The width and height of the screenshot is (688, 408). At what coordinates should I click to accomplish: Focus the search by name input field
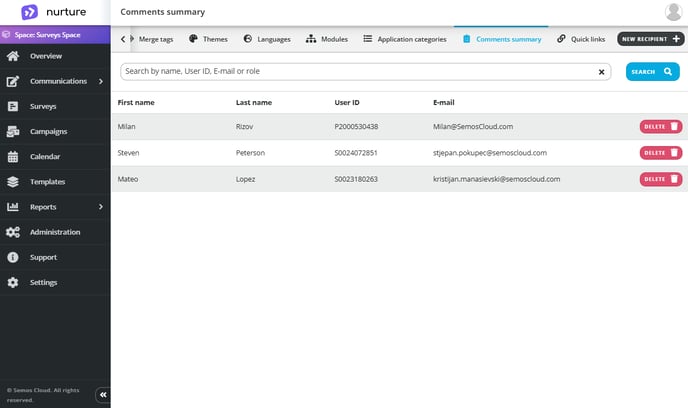[360, 72]
